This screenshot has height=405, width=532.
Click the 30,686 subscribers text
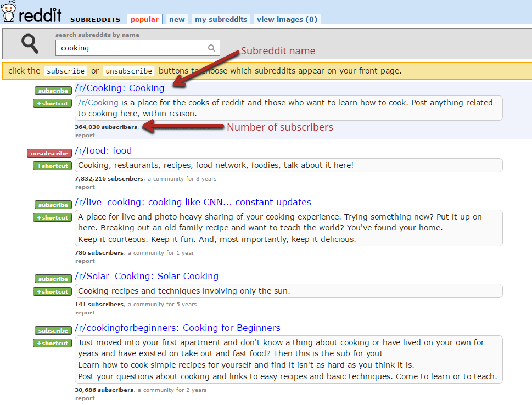click(x=104, y=390)
